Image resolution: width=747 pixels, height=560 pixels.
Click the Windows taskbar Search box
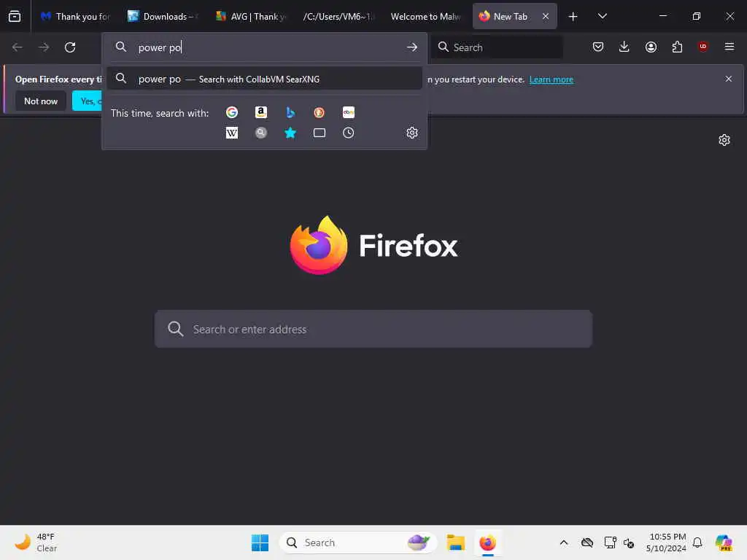tap(357, 542)
